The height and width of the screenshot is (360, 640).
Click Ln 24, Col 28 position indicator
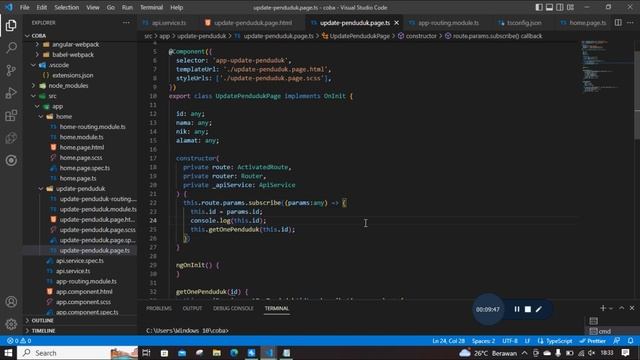pyautogui.click(x=448, y=341)
